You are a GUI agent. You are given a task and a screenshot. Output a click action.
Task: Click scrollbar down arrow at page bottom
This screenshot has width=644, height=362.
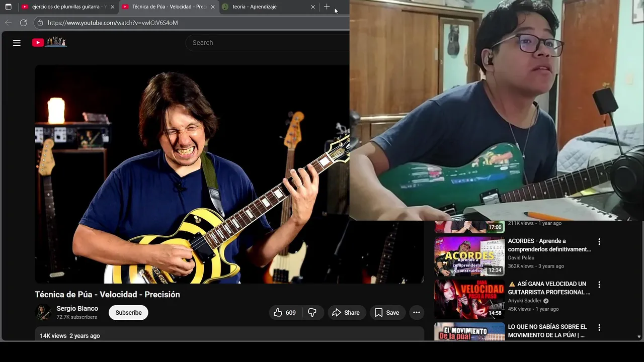click(x=639, y=337)
